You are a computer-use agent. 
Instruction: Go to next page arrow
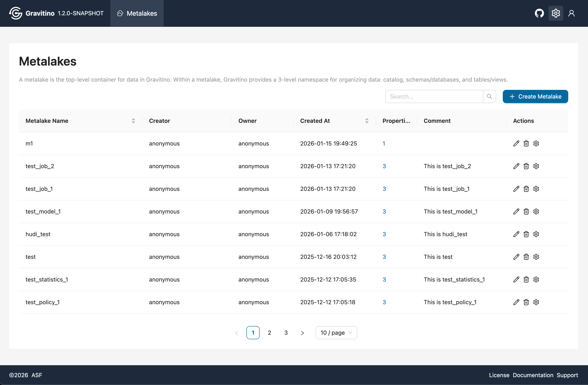pos(302,333)
